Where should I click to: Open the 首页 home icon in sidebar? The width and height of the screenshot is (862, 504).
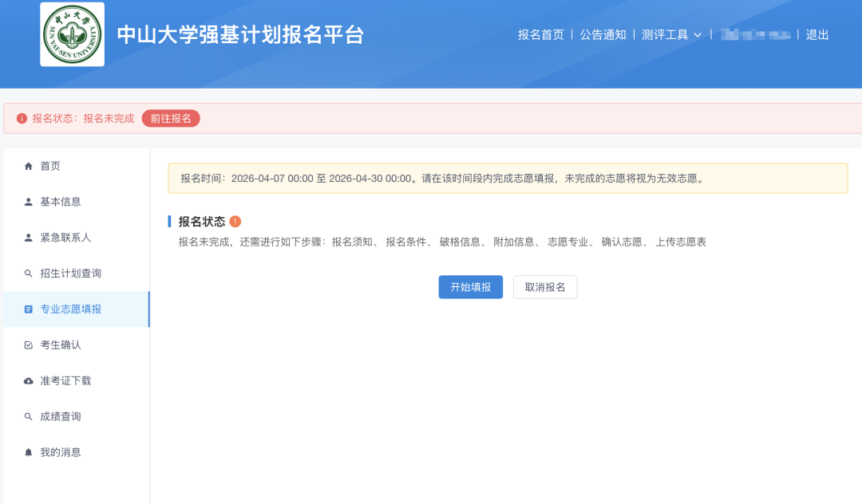click(x=28, y=166)
